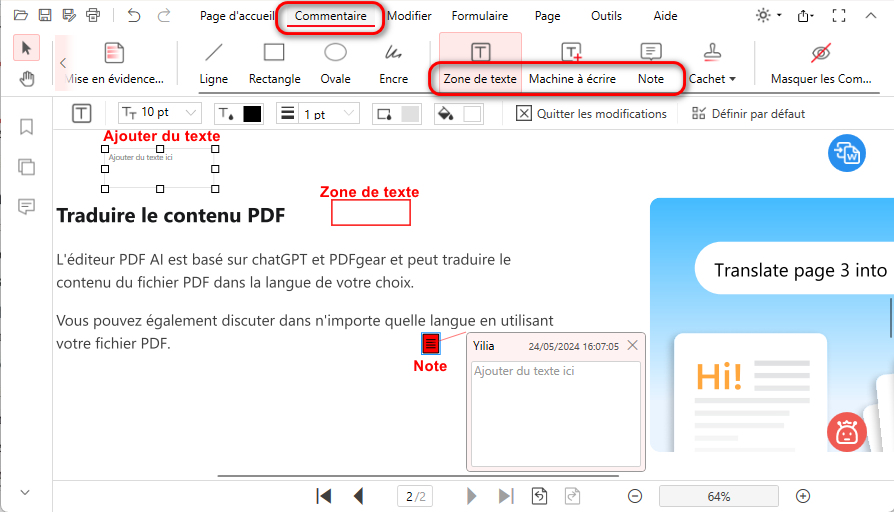
Task: Choose the Note comment tool
Action: [x=651, y=64]
